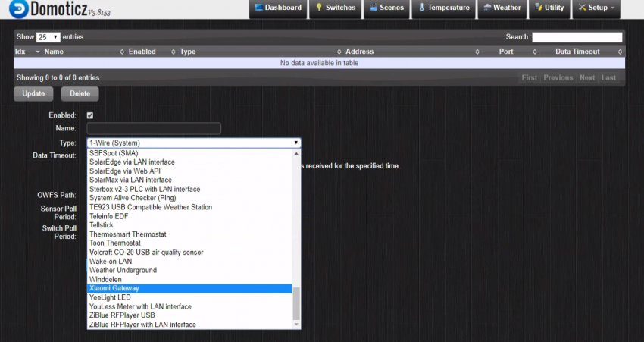644x342 pixels.
Task: Click the dropdown list scroll-down arrow
Action: pos(296,325)
